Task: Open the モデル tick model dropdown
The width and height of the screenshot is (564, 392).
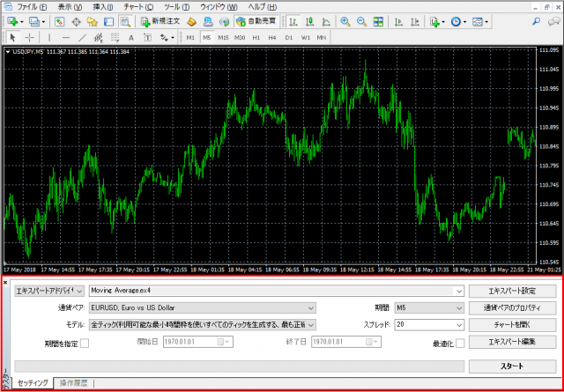Action: [203, 325]
